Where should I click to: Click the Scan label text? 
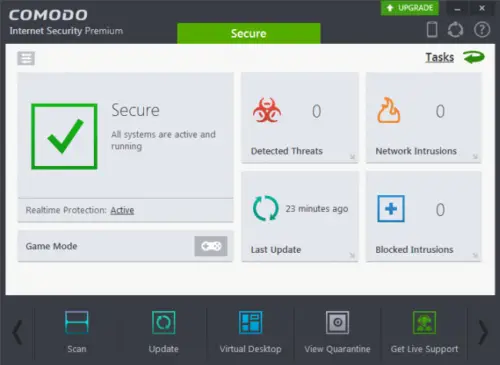[x=77, y=349]
